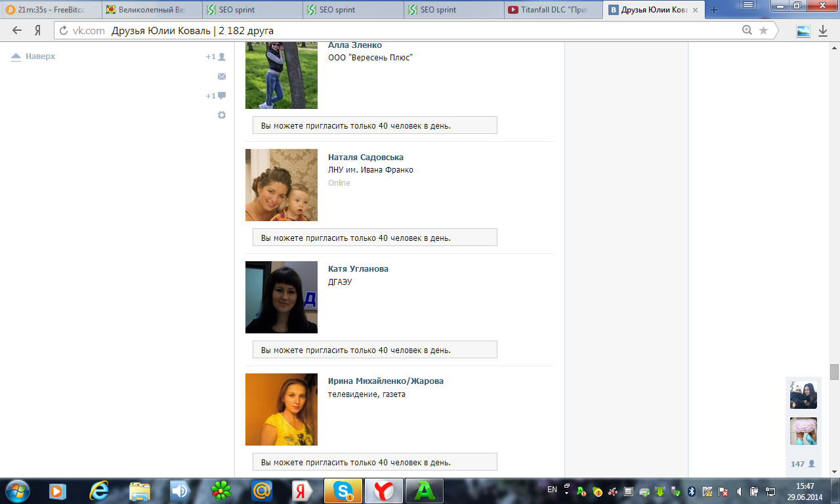Launch Windows Media Player from taskbar
Image resolution: width=840 pixels, height=504 pixels.
(58, 491)
